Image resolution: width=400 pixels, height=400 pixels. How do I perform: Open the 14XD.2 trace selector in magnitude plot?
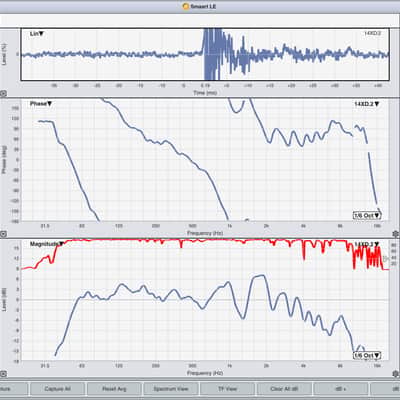(367, 244)
